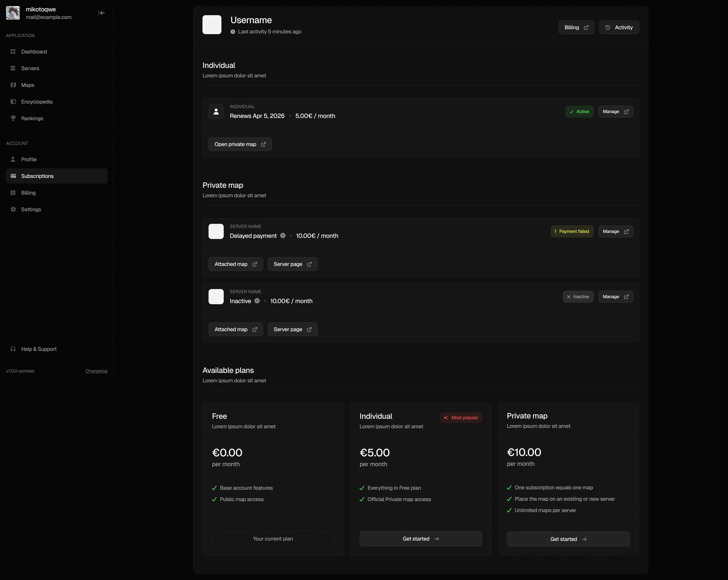Screen dimensions: 728x580
Task: Open the Maps section
Action: point(57,85)
